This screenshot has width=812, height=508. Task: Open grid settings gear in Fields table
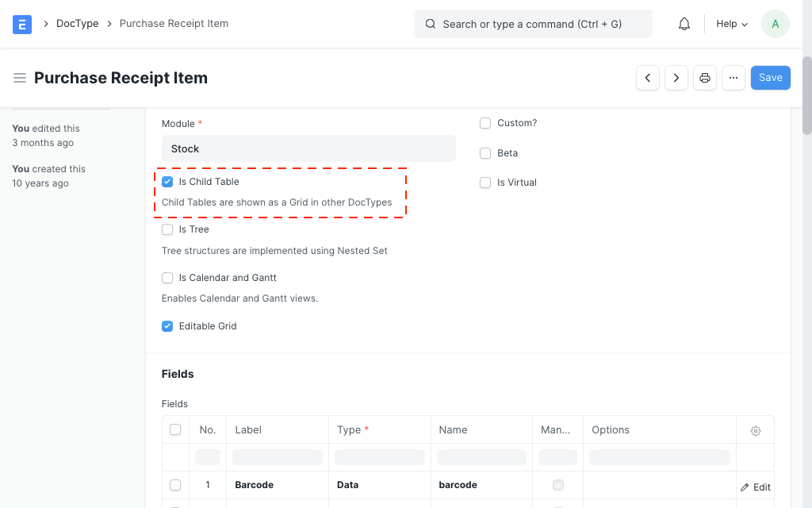[756, 430]
